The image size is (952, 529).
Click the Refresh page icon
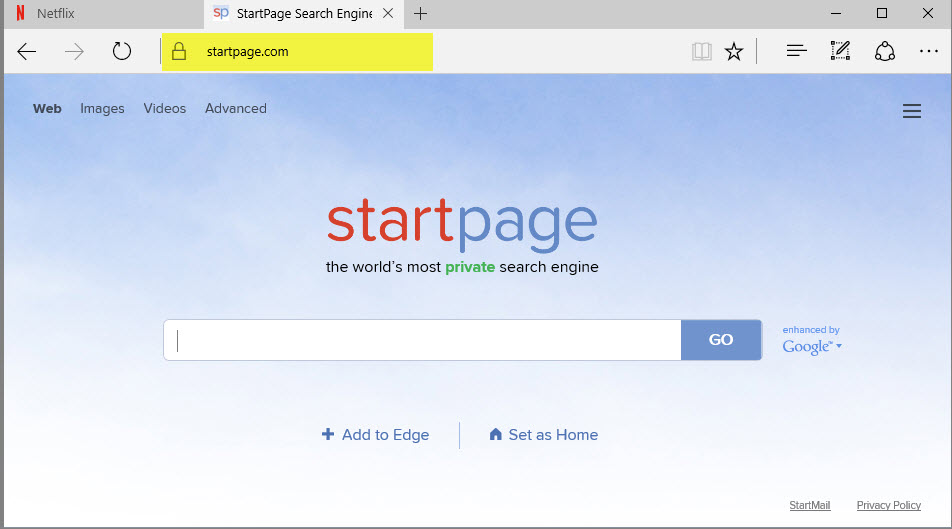tap(122, 51)
